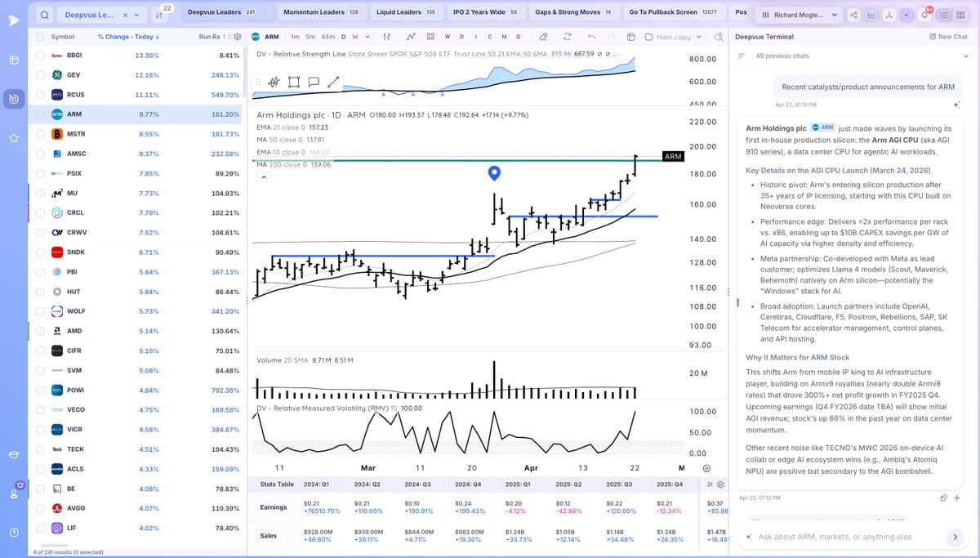Open the layout panel icon beside Main copy
The image size is (980, 558).
pyautogui.click(x=631, y=37)
